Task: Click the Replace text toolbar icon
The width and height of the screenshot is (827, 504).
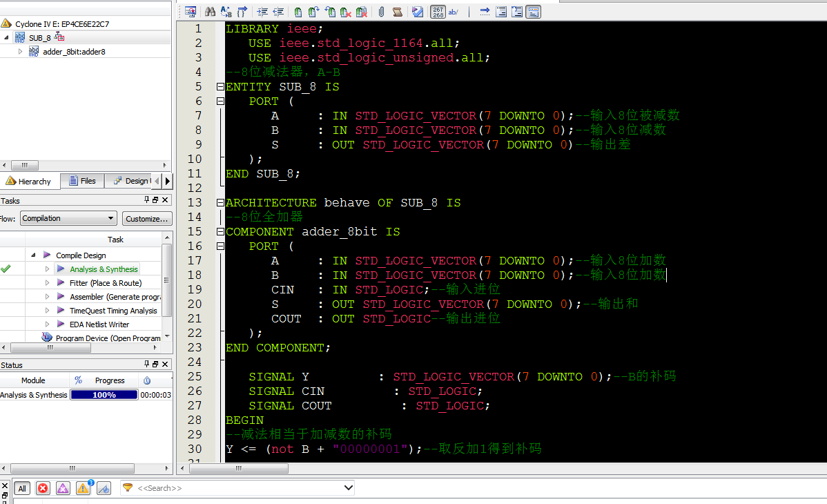Action: [226, 12]
